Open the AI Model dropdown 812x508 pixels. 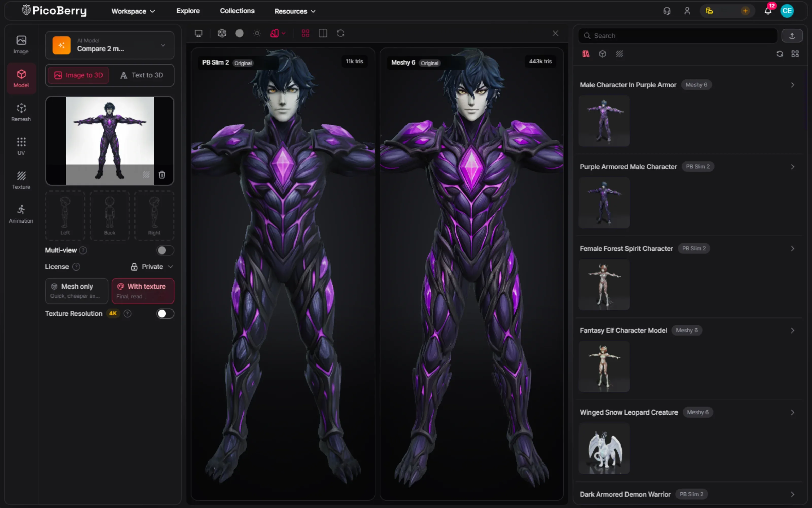click(x=110, y=45)
